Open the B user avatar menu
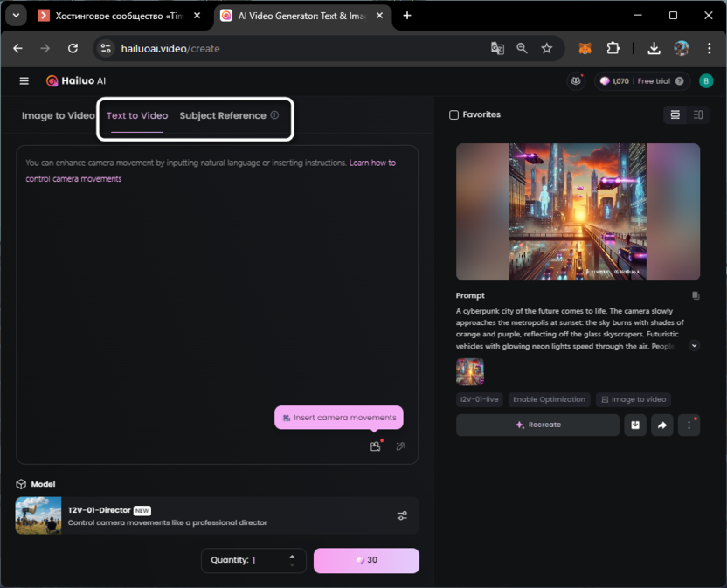 (706, 81)
